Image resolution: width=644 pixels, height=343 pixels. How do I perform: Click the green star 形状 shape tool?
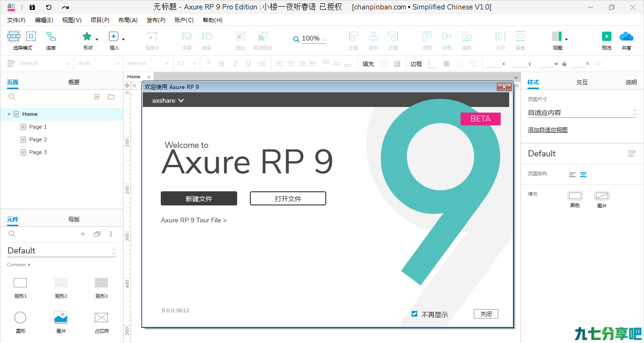(87, 36)
